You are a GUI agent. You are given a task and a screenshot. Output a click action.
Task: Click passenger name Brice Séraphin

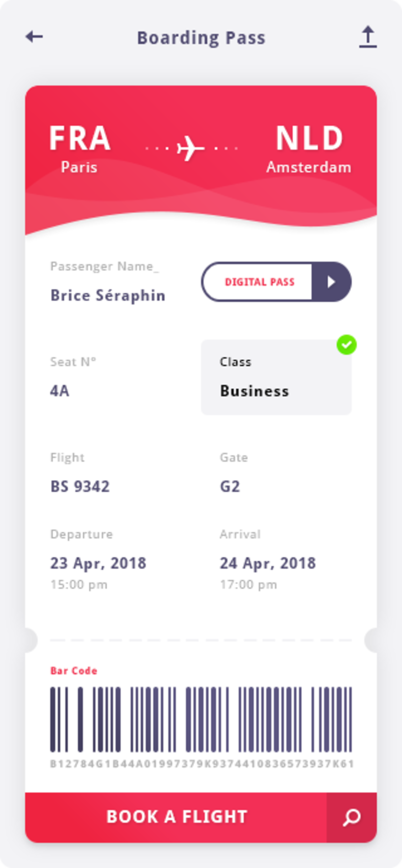(x=108, y=295)
